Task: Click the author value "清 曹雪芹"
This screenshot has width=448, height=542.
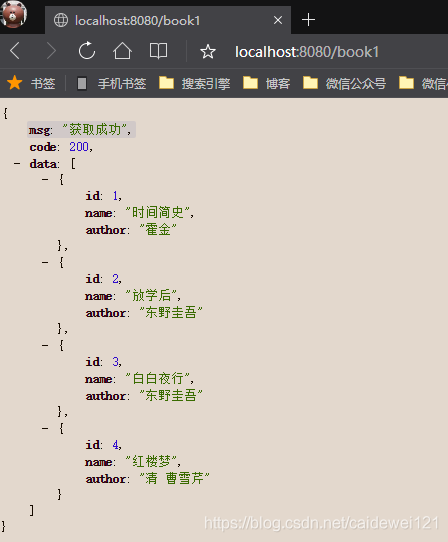Action: click(174, 478)
